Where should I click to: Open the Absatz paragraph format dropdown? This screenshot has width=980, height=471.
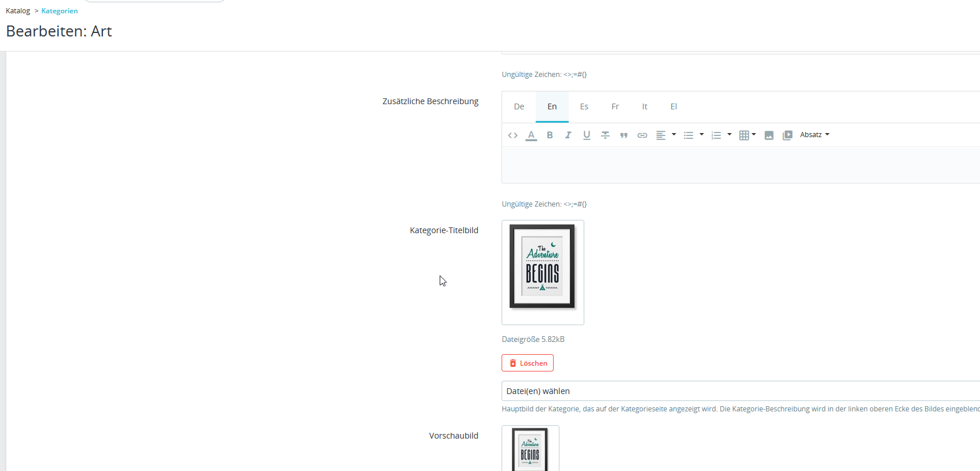click(x=815, y=135)
